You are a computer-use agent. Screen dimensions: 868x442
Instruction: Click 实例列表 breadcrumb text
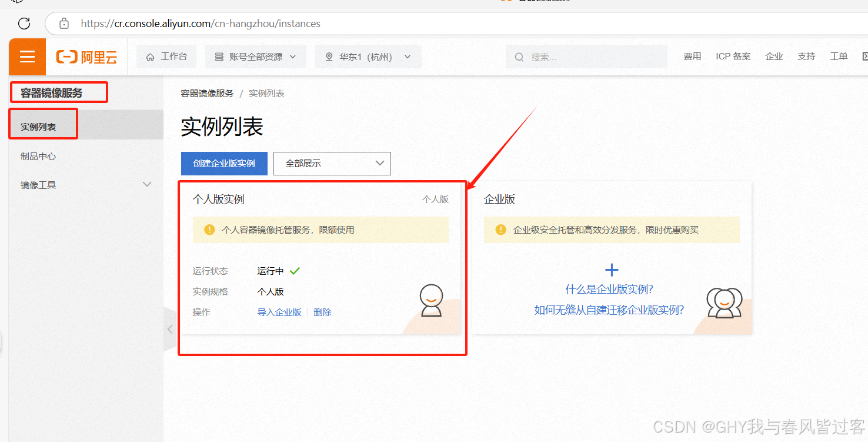(x=266, y=94)
